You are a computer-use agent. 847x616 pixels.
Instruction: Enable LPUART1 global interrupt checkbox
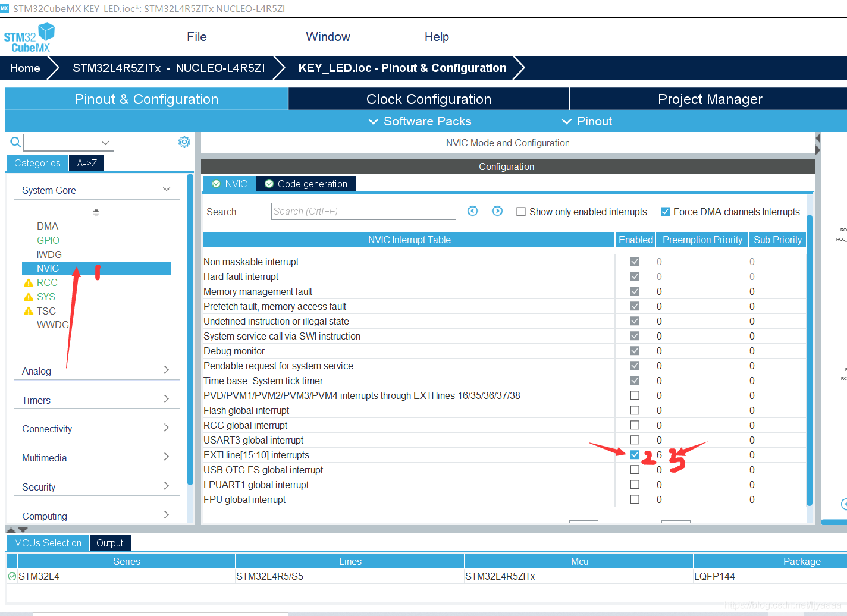[635, 485]
